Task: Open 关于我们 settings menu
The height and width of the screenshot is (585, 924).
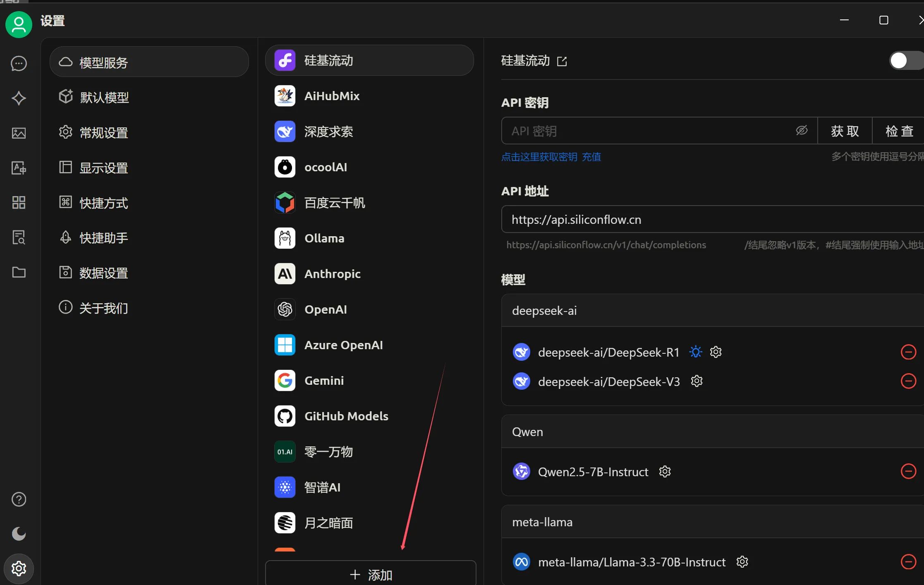Action: point(149,308)
